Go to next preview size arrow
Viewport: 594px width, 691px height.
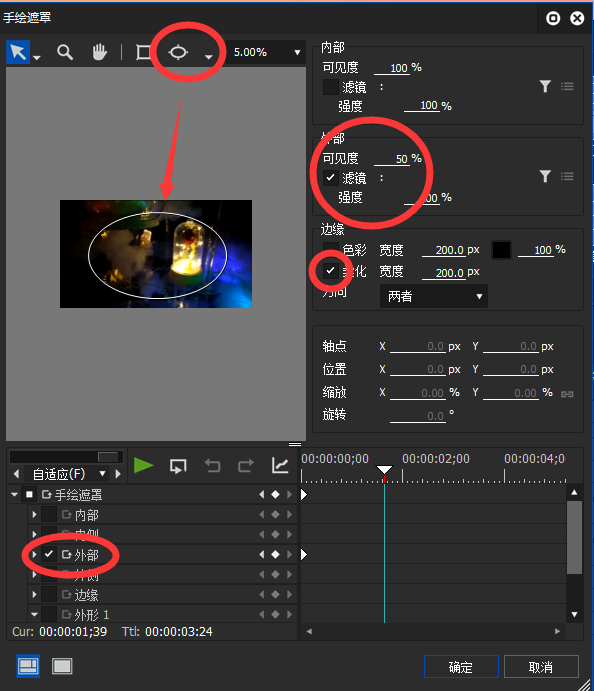[118, 474]
